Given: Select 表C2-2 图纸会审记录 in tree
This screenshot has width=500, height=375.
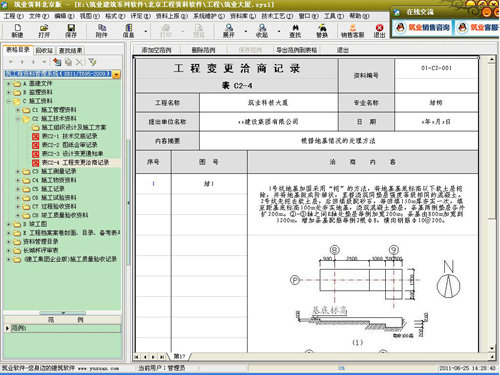Looking at the screenshot, I should click(69, 145).
